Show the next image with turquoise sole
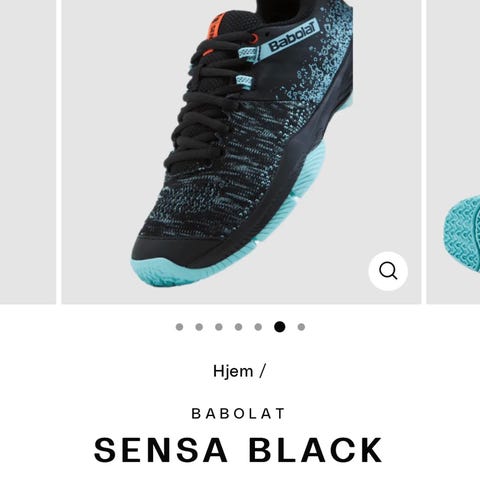Screen dimensions: 480x480 [x=454, y=152]
